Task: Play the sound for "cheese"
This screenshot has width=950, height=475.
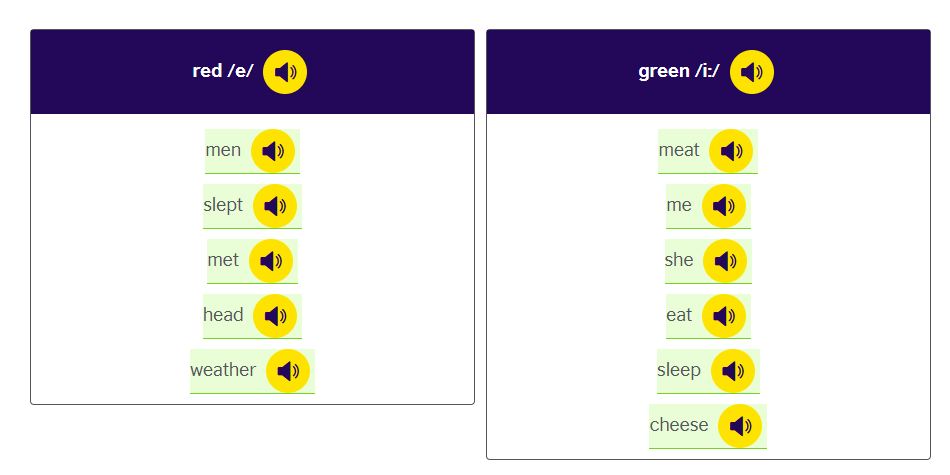Action: point(740,426)
